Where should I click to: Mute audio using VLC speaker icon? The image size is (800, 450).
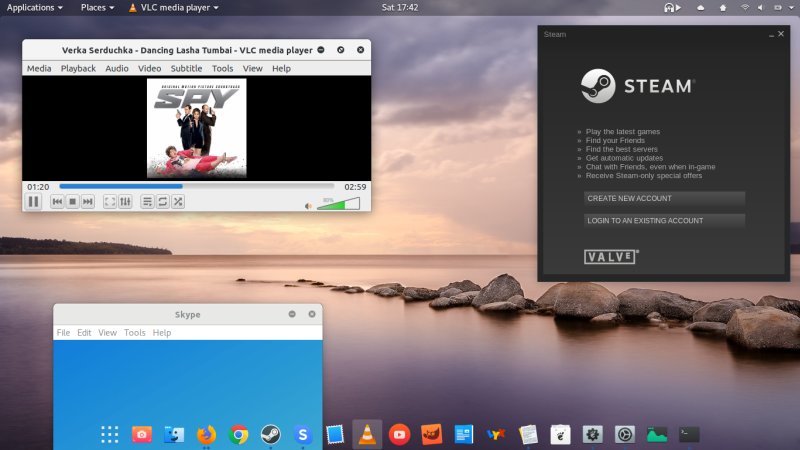click(x=309, y=205)
